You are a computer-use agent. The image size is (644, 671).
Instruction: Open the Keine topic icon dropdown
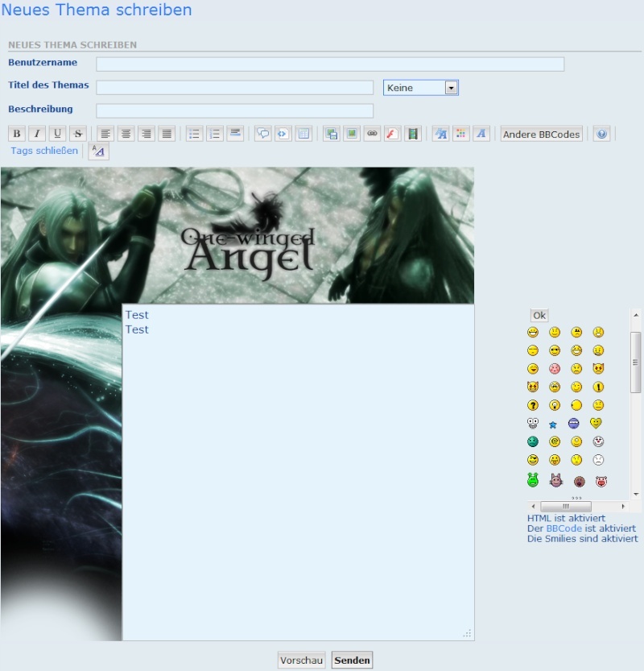[x=421, y=88]
